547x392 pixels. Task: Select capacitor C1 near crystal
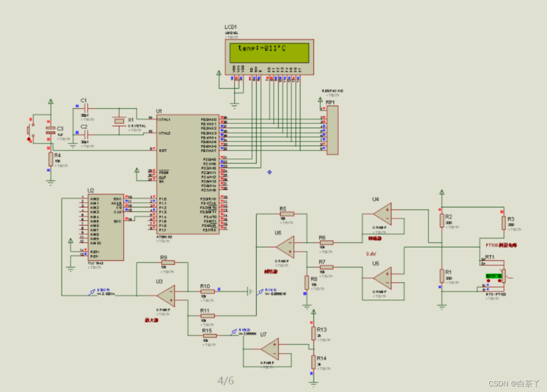click(x=87, y=108)
